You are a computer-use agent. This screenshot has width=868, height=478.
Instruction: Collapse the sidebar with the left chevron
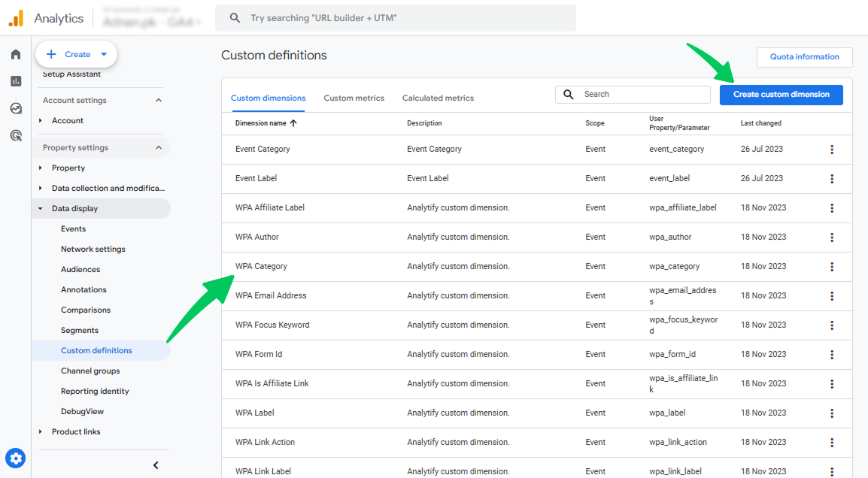[x=156, y=465]
